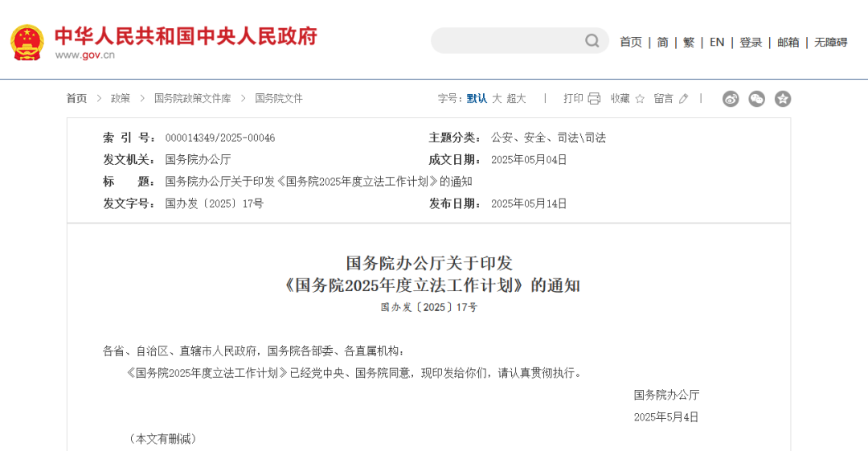The image size is (868, 451).
Task: Click the body sentence about 已经党中央、国务院同意
Action: (x=354, y=373)
